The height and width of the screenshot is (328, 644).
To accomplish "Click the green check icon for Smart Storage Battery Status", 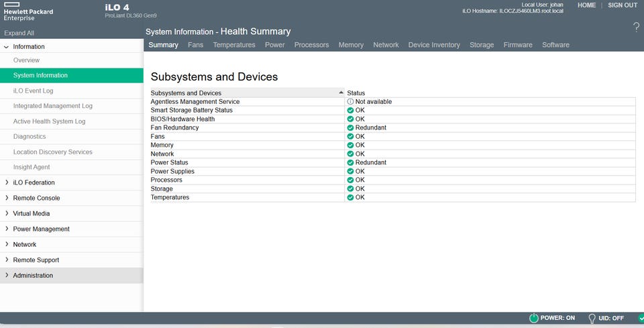I will 350,110.
